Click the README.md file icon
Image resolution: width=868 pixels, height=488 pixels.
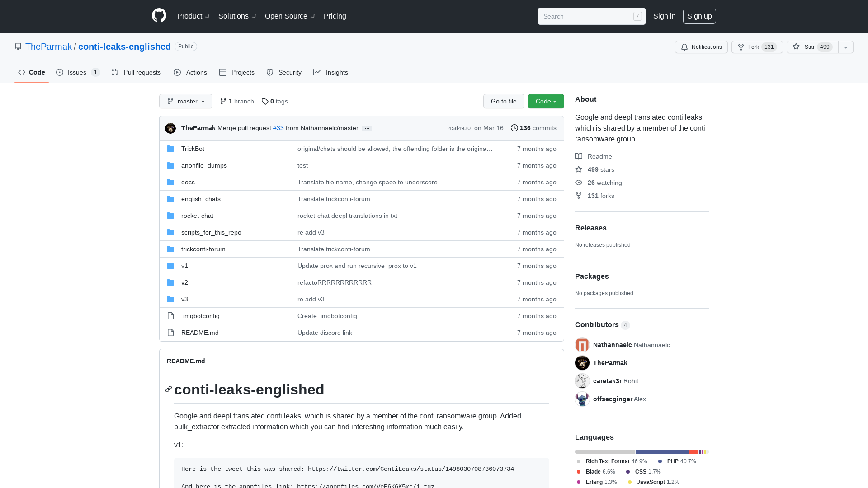pyautogui.click(x=170, y=333)
